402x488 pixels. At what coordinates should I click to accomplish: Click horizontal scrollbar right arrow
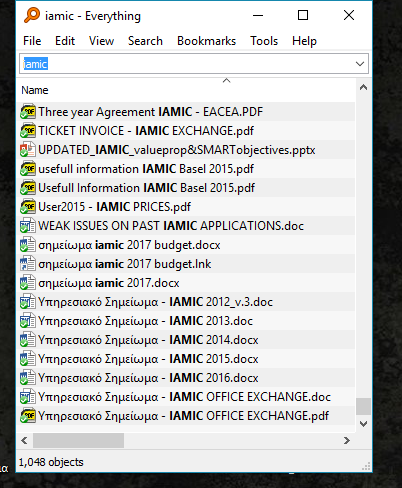click(x=347, y=440)
